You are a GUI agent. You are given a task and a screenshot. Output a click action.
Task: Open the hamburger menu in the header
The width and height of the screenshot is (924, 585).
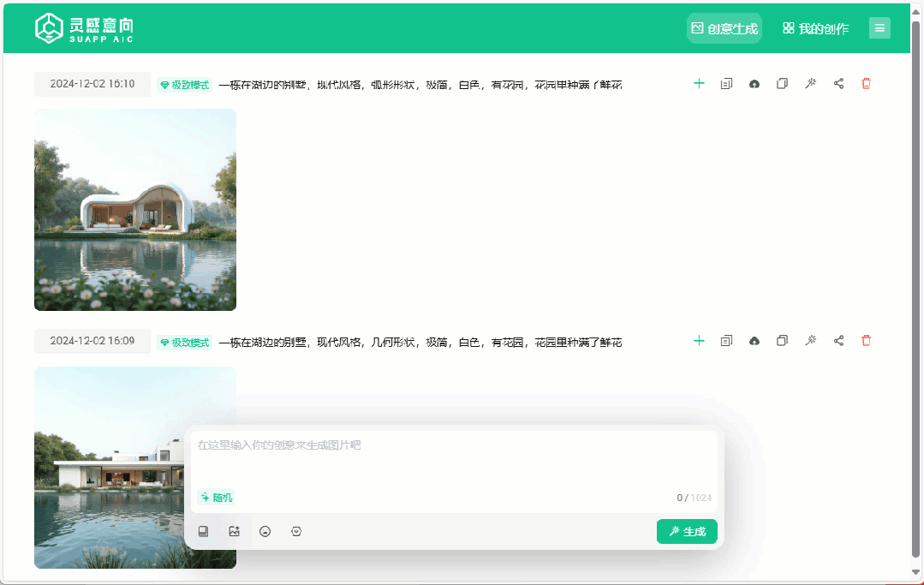[x=879, y=28]
